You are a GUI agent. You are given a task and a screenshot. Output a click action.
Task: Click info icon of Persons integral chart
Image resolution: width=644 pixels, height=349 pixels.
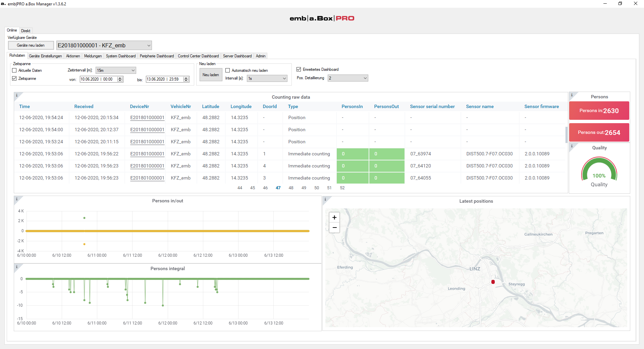(x=17, y=267)
